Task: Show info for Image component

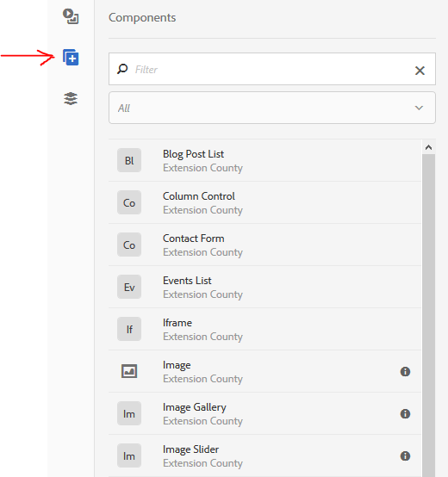Action: 405,371
